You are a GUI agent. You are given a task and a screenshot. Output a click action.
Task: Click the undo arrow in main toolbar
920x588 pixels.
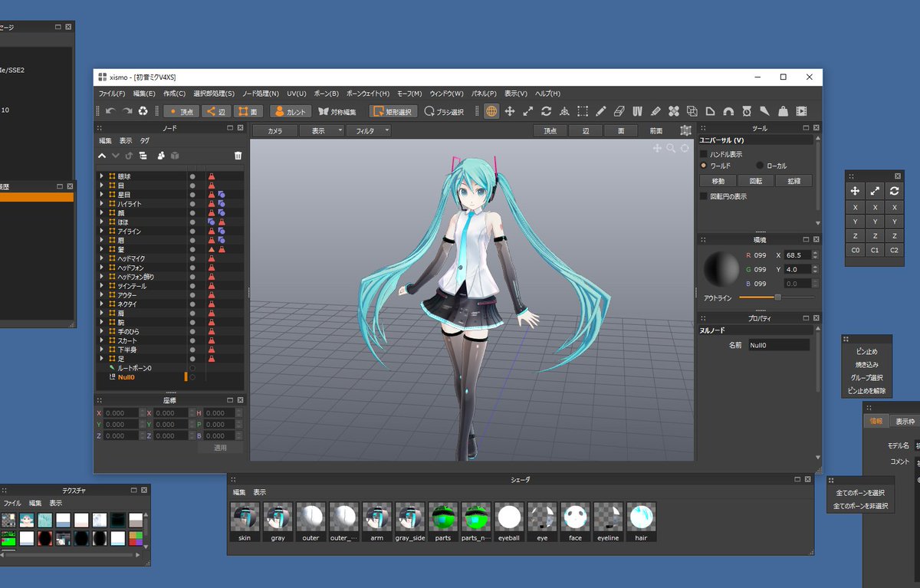110,111
